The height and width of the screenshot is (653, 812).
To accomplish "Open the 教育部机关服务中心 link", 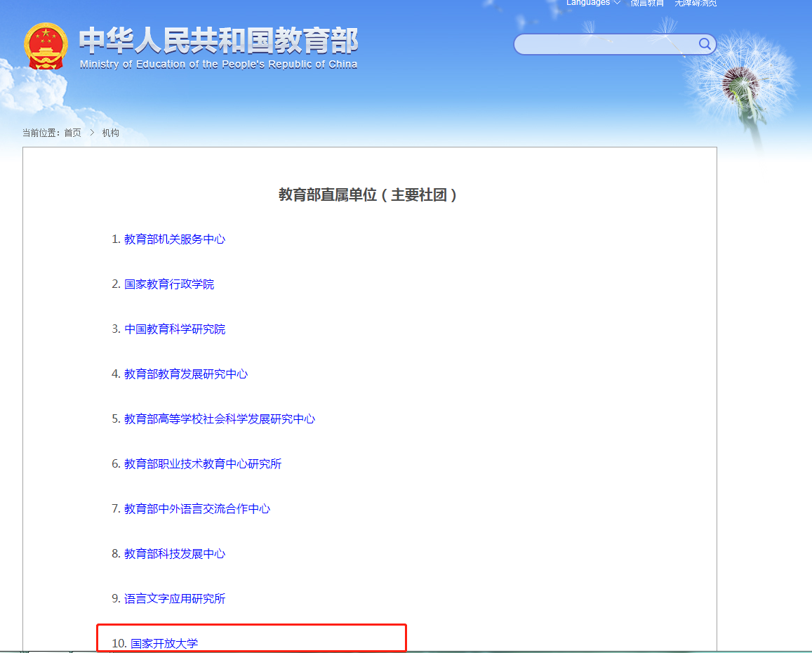I will point(175,239).
